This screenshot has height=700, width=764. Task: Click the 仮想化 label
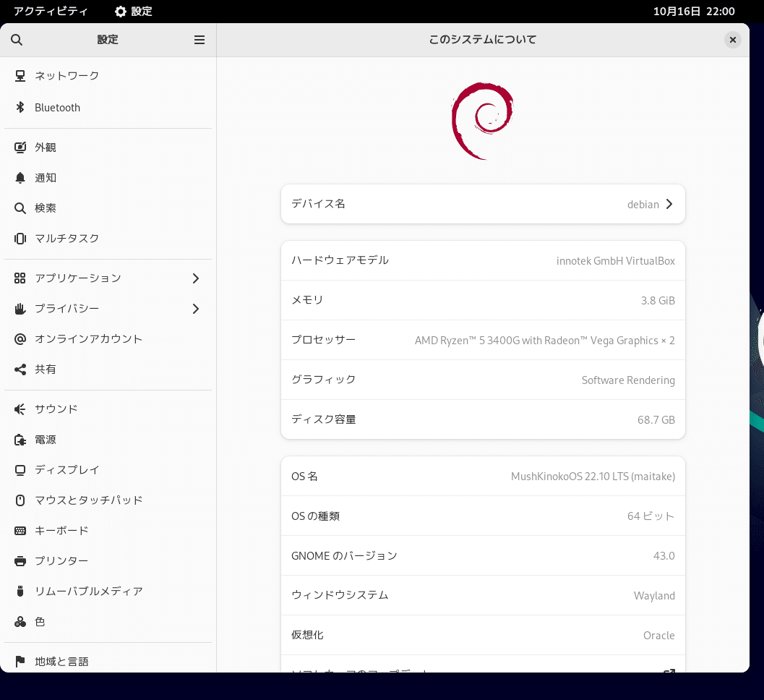[x=307, y=635]
